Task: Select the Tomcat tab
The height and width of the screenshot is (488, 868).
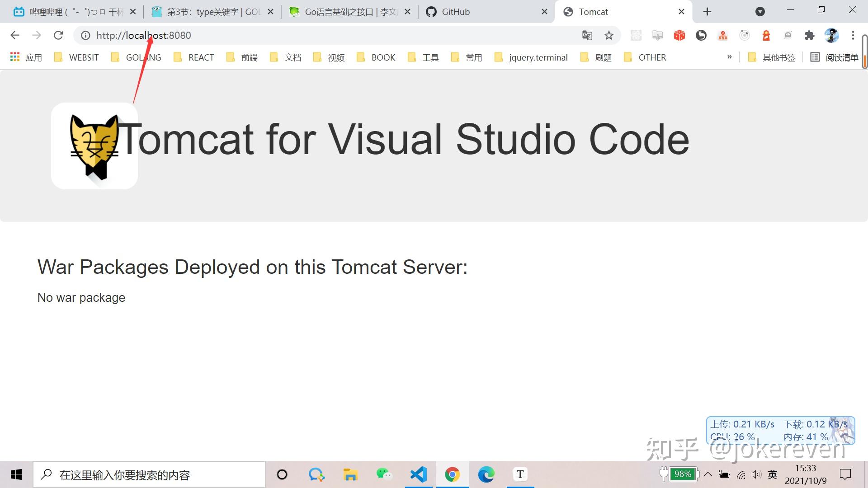Action: coord(594,12)
